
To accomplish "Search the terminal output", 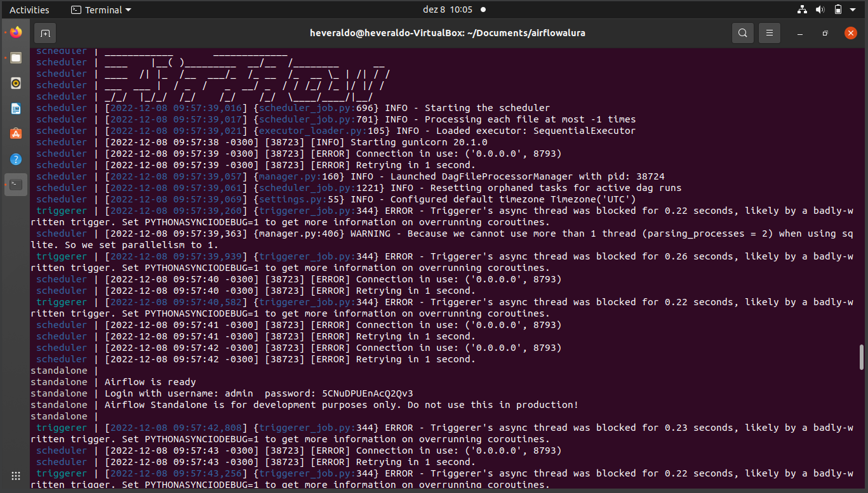I will (x=742, y=33).
